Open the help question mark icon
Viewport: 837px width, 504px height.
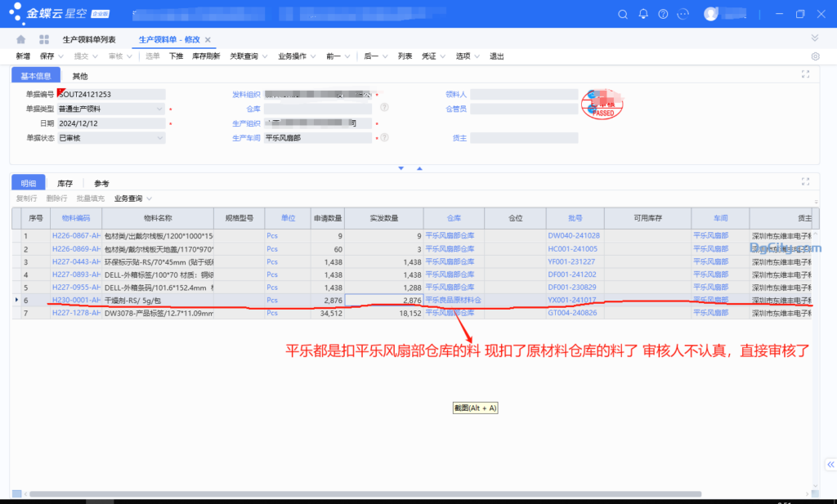[662, 14]
